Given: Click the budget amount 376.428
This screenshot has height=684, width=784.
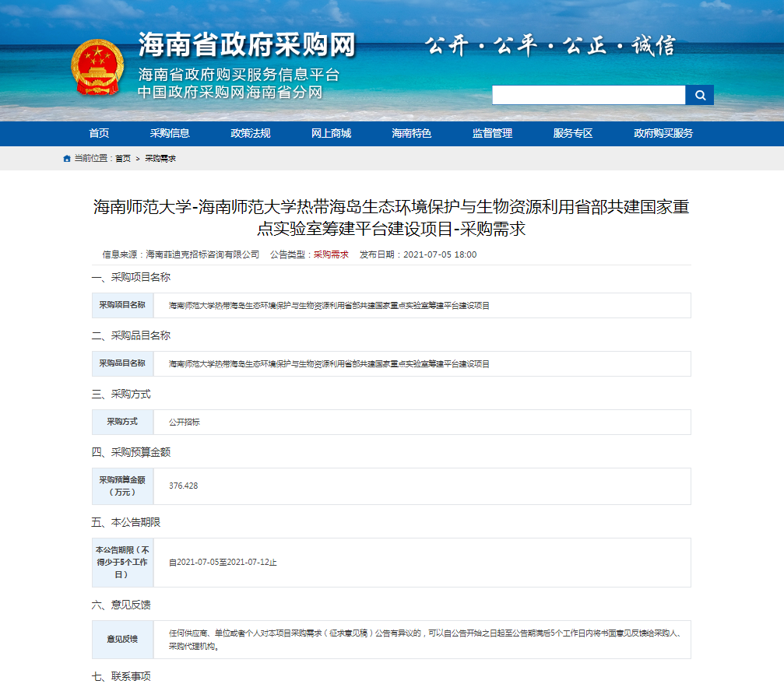Looking at the screenshot, I should [184, 486].
